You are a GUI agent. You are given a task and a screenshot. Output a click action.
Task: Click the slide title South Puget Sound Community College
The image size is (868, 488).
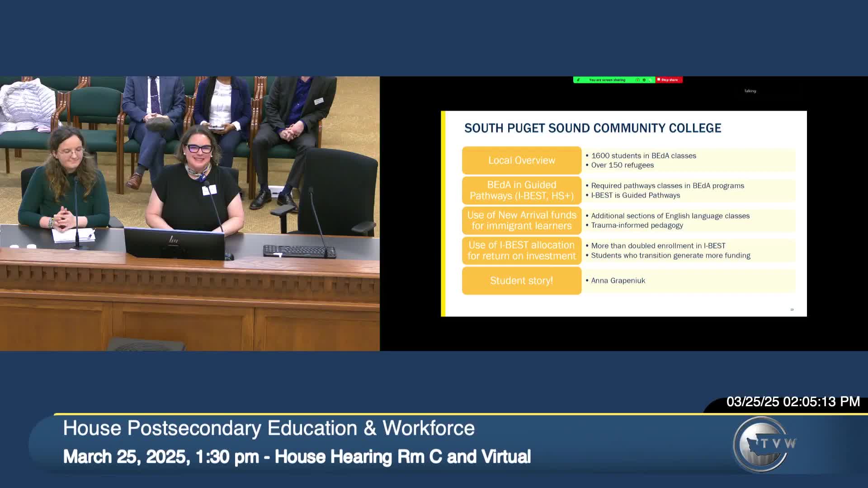pyautogui.click(x=592, y=128)
